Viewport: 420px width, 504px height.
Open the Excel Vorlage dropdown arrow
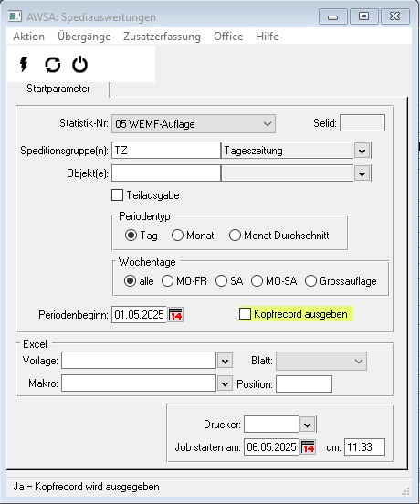coord(225,361)
